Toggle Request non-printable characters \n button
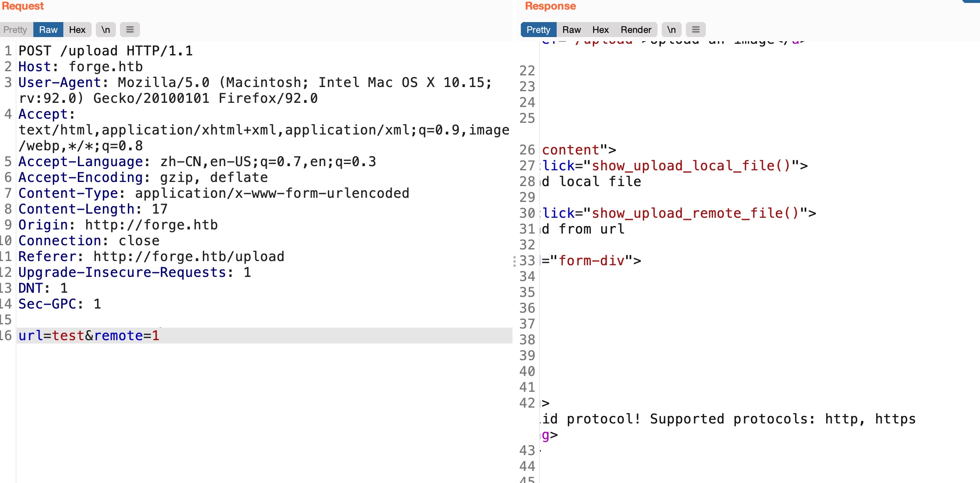This screenshot has height=483, width=980. pyautogui.click(x=106, y=30)
